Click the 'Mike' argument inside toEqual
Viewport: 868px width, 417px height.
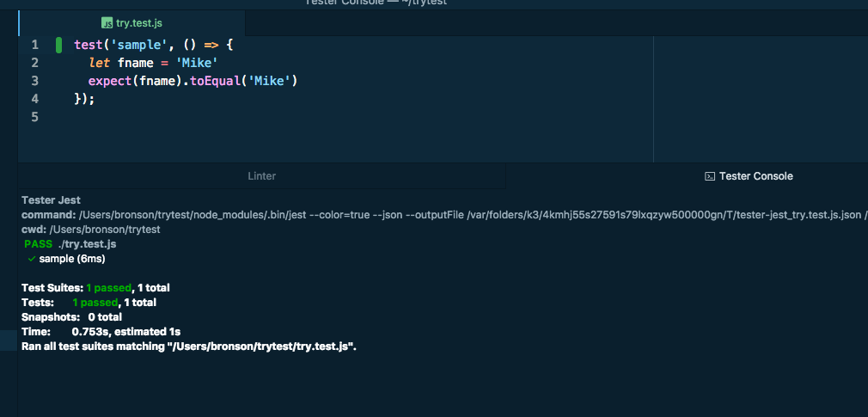point(269,82)
